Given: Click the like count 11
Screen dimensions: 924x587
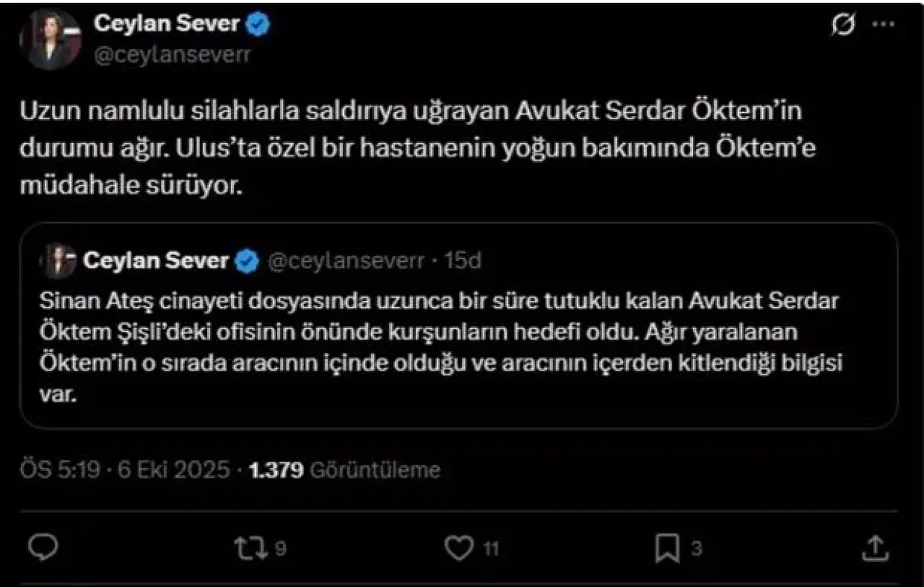Looking at the screenshot, I should coord(491,549).
